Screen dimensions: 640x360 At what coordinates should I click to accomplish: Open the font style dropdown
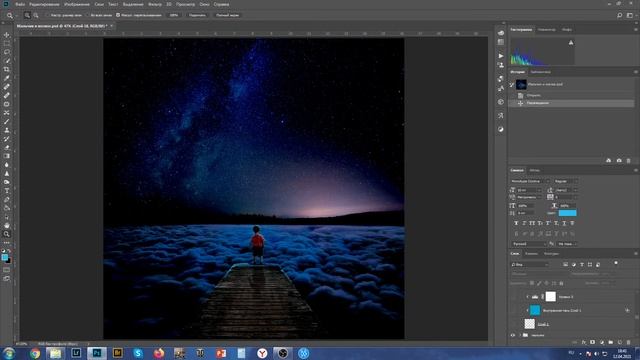(566, 181)
